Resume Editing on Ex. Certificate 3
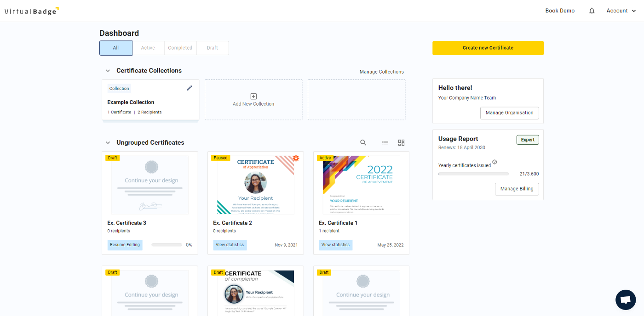The image size is (644, 316). pos(125,245)
